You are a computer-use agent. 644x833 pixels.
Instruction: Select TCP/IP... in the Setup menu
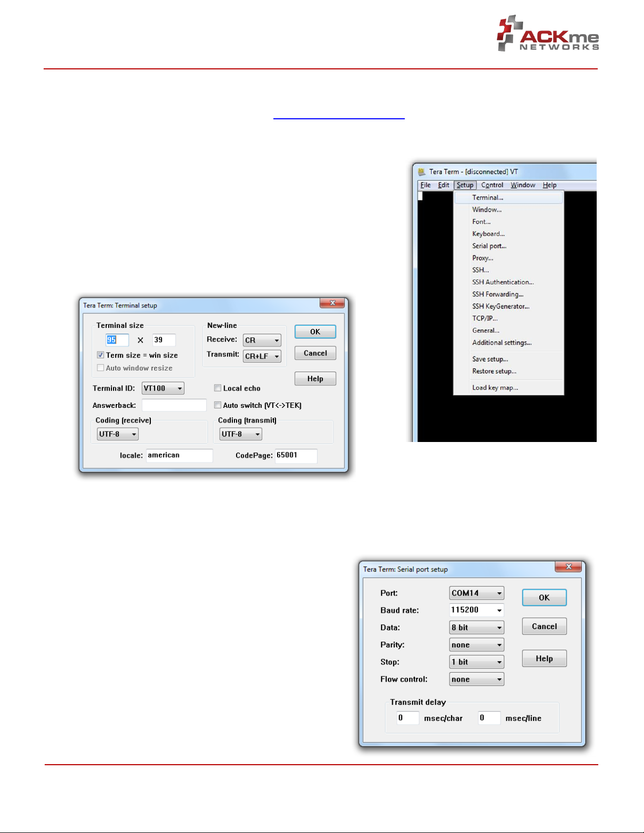[508, 318]
